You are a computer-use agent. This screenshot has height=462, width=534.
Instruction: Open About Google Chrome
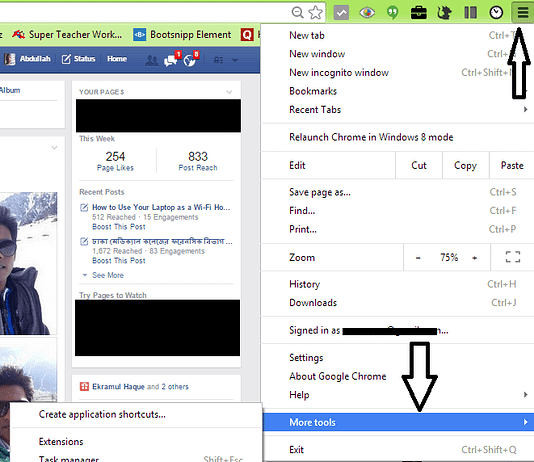(398, 377)
